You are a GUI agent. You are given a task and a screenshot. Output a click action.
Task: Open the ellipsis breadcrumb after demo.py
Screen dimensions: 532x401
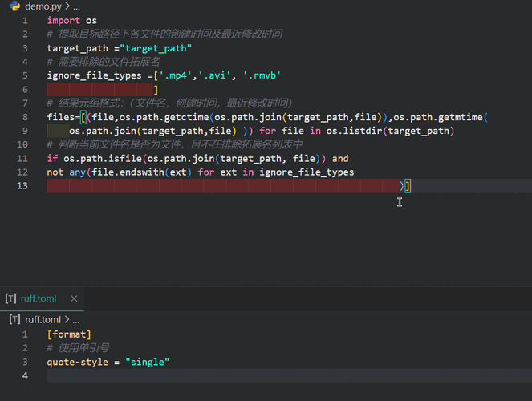click(x=76, y=6)
